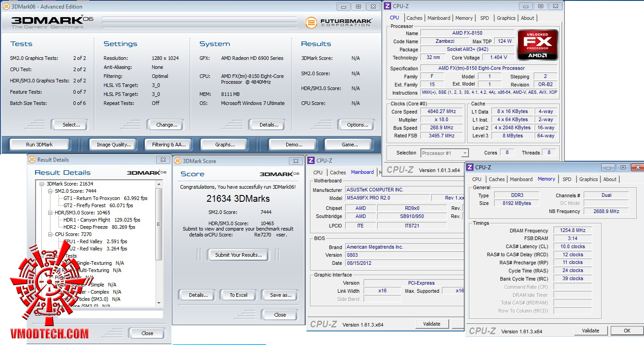Switch to Caches tab in the top CPU-Z window

tap(414, 18)
